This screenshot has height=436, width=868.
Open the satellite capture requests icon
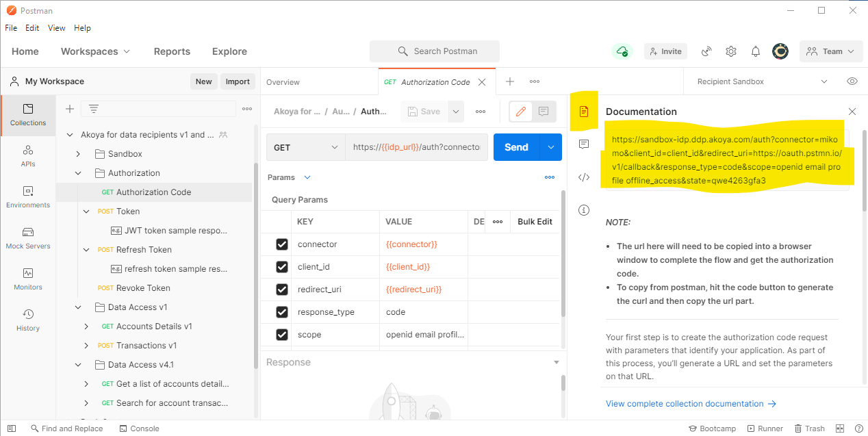coord(707,51)
